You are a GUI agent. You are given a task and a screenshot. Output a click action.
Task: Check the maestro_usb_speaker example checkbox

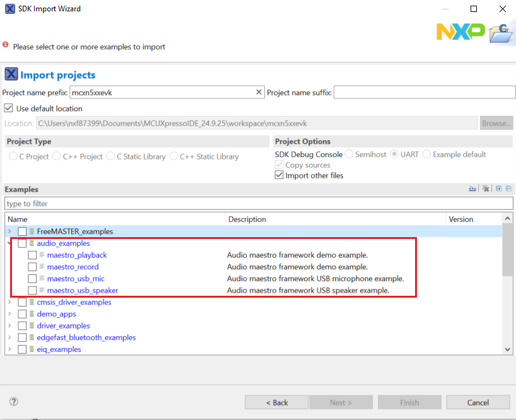(x=32, y=290)
